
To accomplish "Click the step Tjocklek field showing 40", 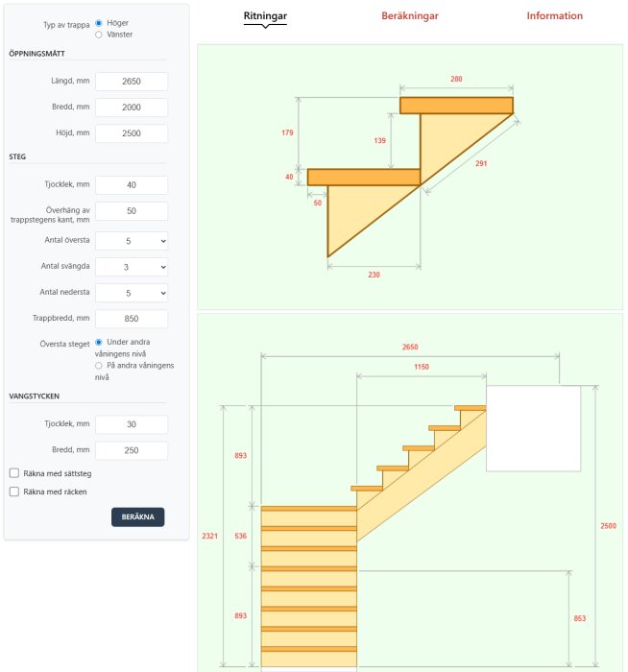I will tap(132, 185).
